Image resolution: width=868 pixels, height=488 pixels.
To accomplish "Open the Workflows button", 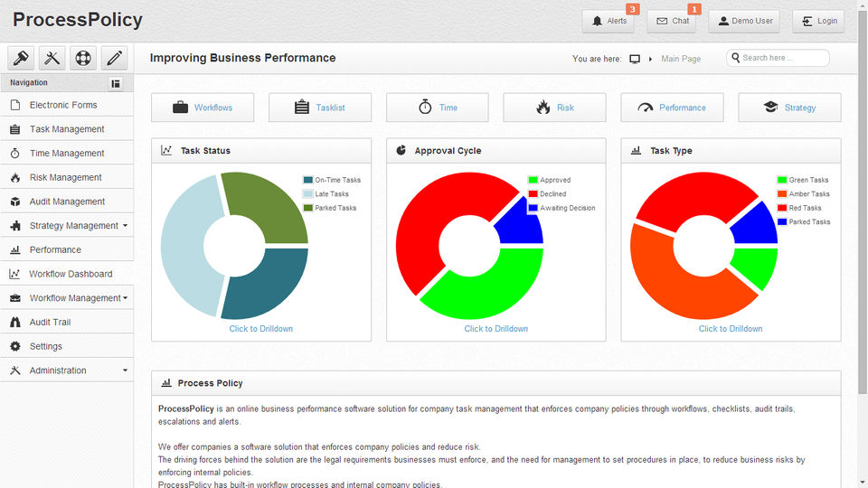I will pyautogui.click(x=203, y=108).
